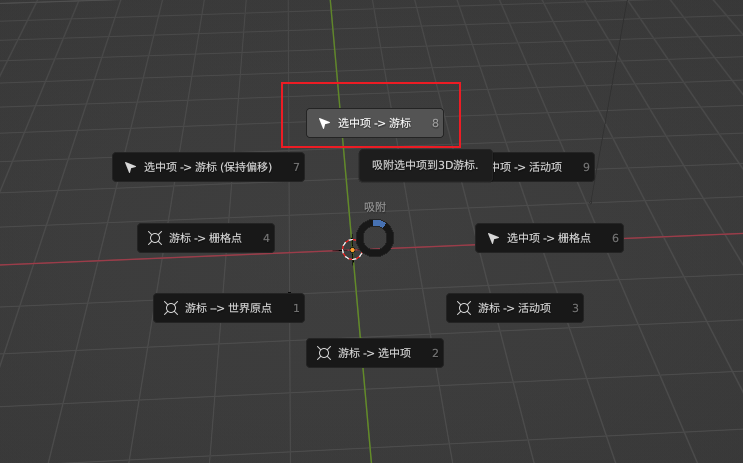Snap cursor to grid with 游标 -> 栅格点

click(x=205, y=238)
